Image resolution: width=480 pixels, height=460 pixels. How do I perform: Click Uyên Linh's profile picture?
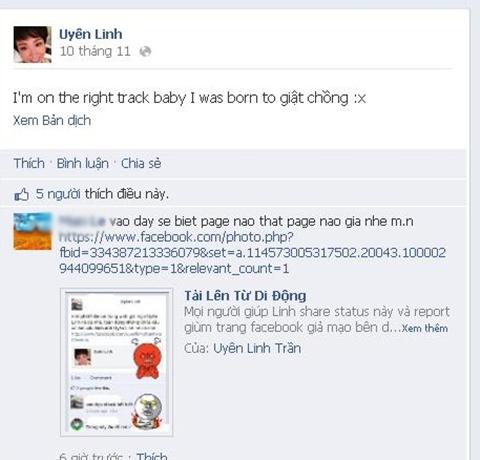point(33,44)
